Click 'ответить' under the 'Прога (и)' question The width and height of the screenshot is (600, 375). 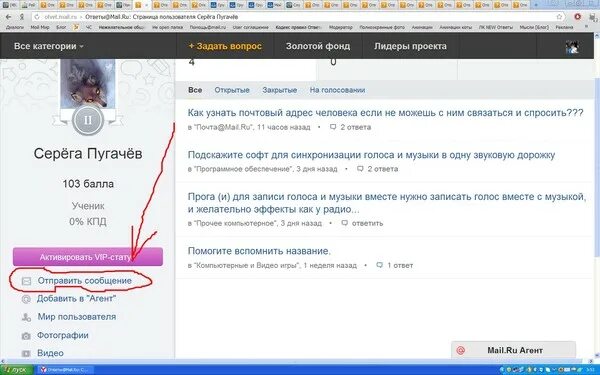coord(367,223)
